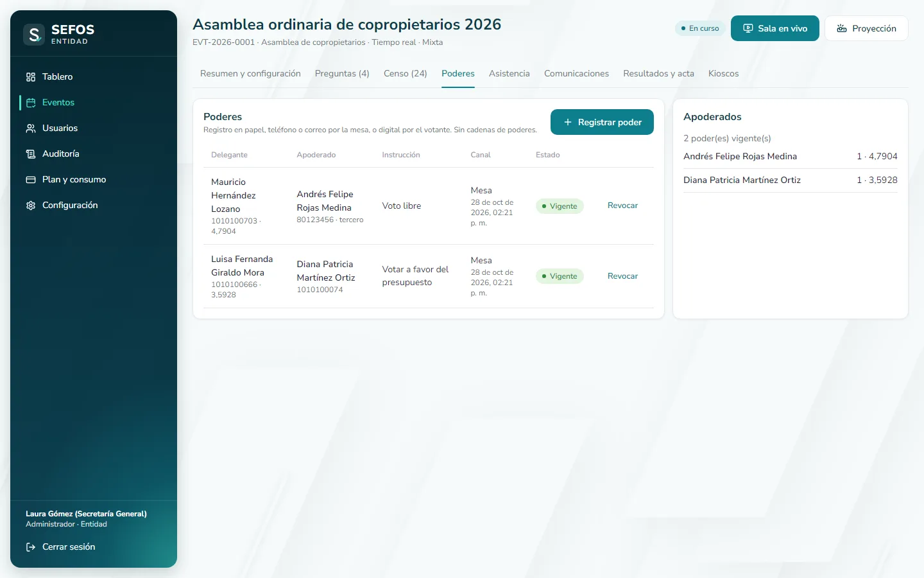Go to Usuarios in the sidebar
924x578 pixels.
tap(94, 128)
